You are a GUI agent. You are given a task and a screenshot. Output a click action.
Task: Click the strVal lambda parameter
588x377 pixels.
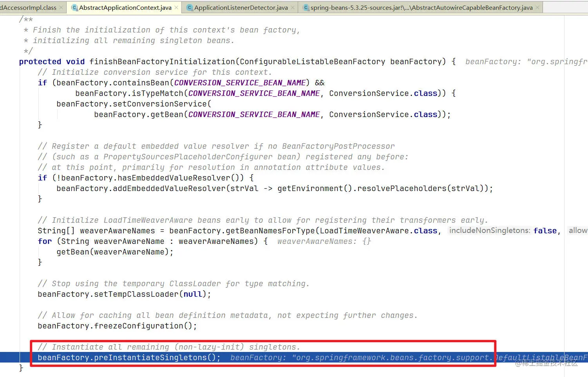point(244,189)
